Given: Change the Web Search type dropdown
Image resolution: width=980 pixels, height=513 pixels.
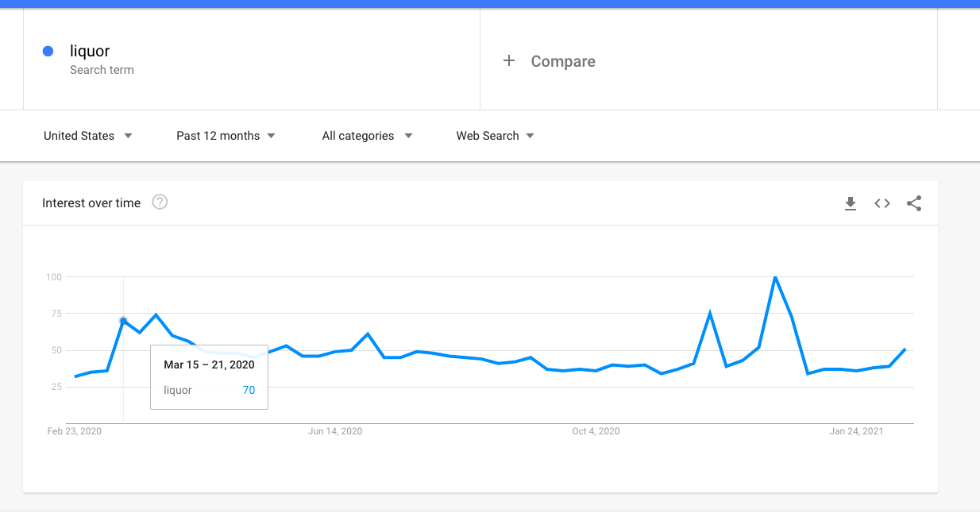Looking at the screenshot, I should [495, 136].
